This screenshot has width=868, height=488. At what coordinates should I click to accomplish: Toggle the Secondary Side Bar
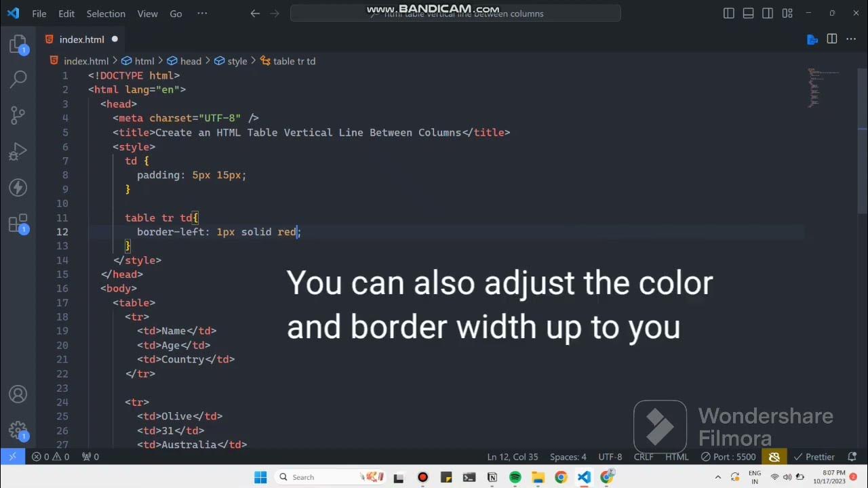click(768, 13)
